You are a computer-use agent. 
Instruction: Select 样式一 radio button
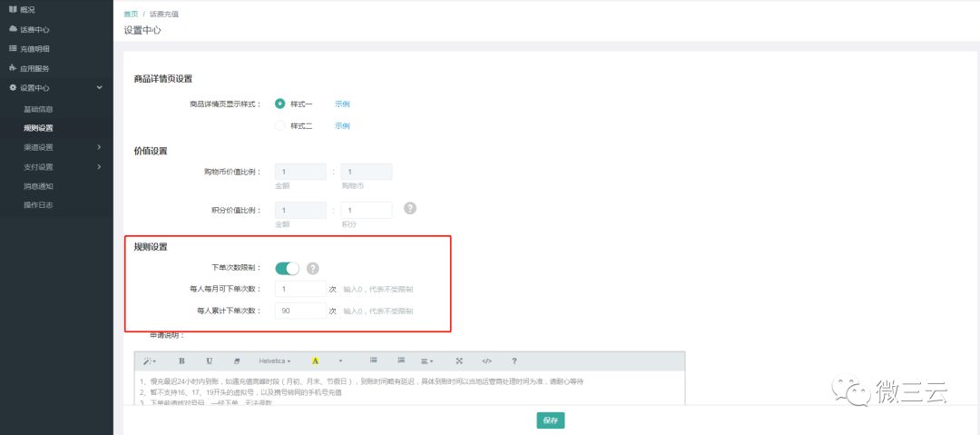tap(280, 104)
